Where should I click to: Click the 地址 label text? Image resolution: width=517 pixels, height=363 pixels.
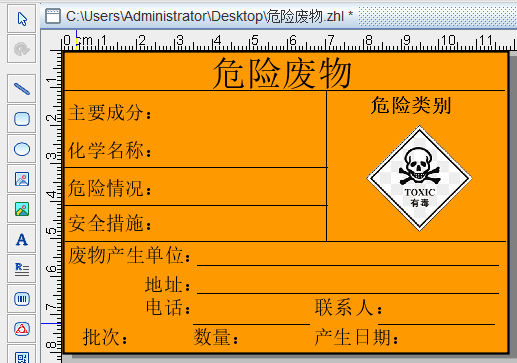click(x=168, y=285)
